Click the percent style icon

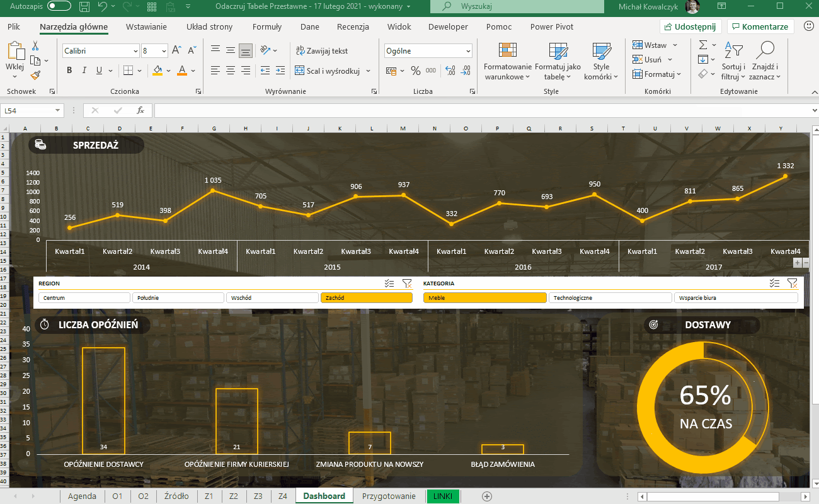pyautogui.click(x=415, y=71)
